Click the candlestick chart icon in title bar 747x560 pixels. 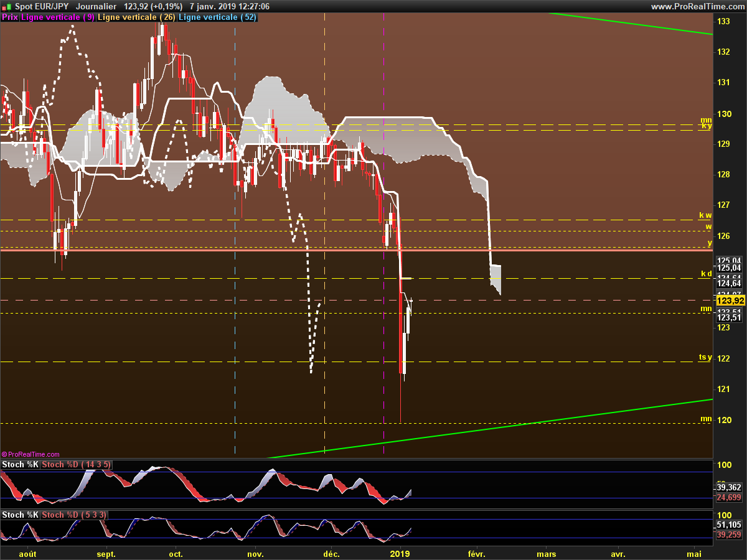click(7, 6)
